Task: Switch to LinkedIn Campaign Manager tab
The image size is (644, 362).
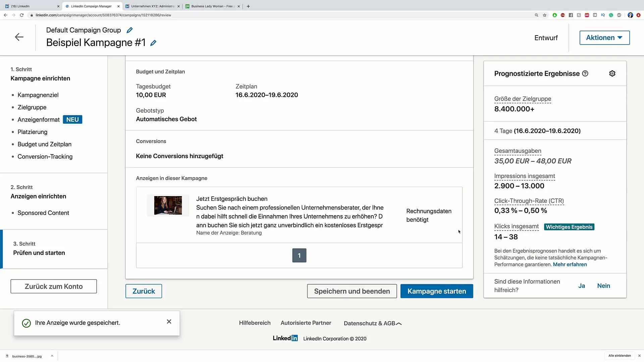Action: point(92,6)
